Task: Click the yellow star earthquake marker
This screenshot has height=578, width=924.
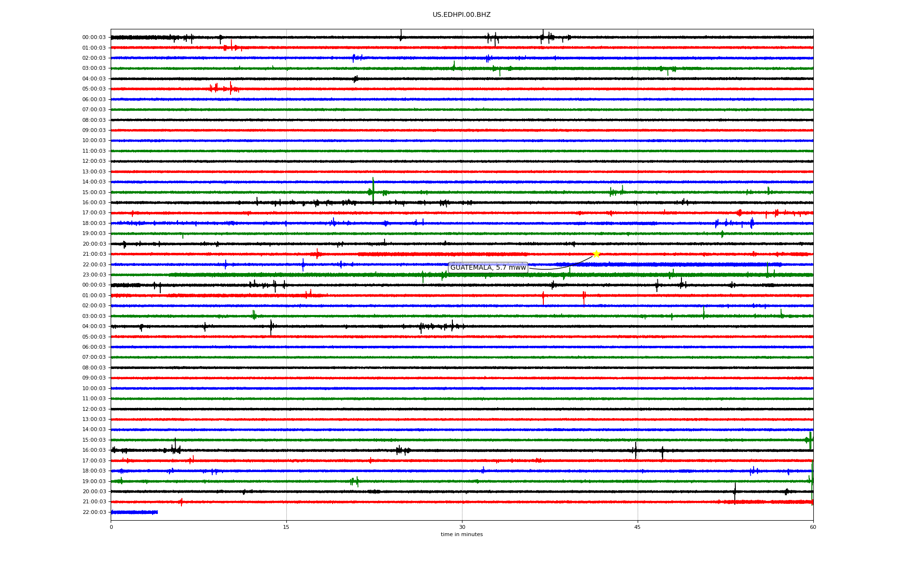Action: (x=596, y=254)
